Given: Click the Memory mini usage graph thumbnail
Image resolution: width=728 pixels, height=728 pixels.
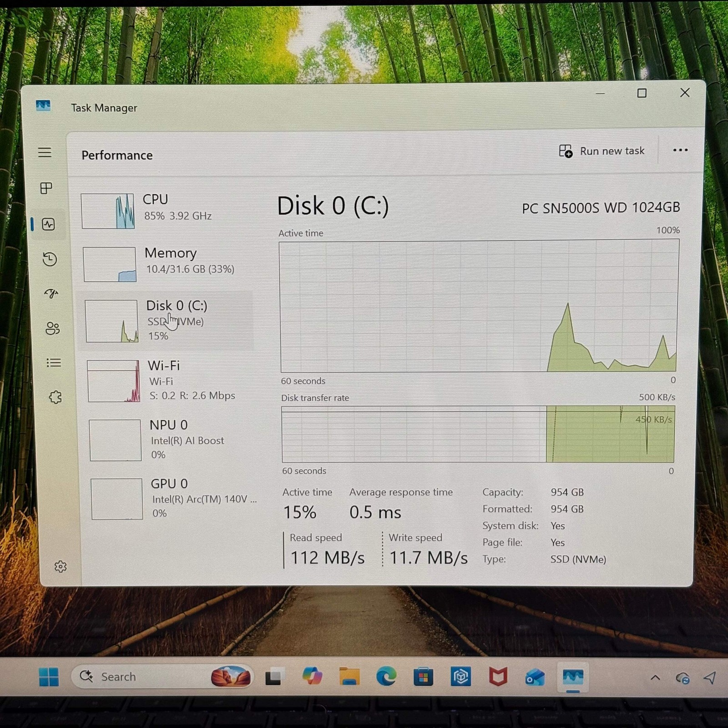Looking at the screenshot, I should tap(110, 264).
